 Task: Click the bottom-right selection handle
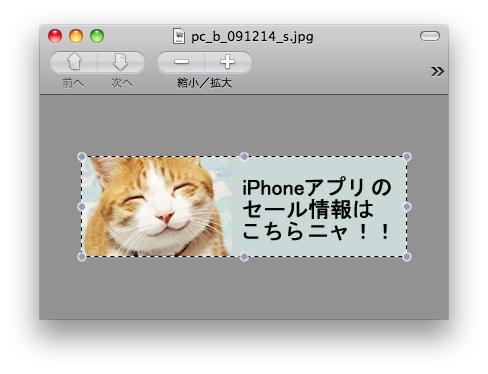(x=407, y=257)
